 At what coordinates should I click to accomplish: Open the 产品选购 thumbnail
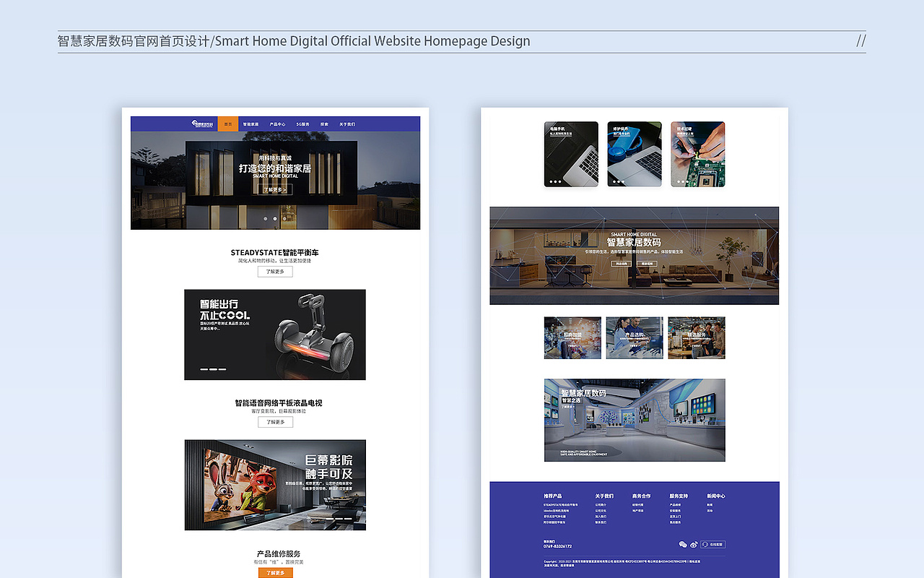pyautogui.click(x=635, y=337)
